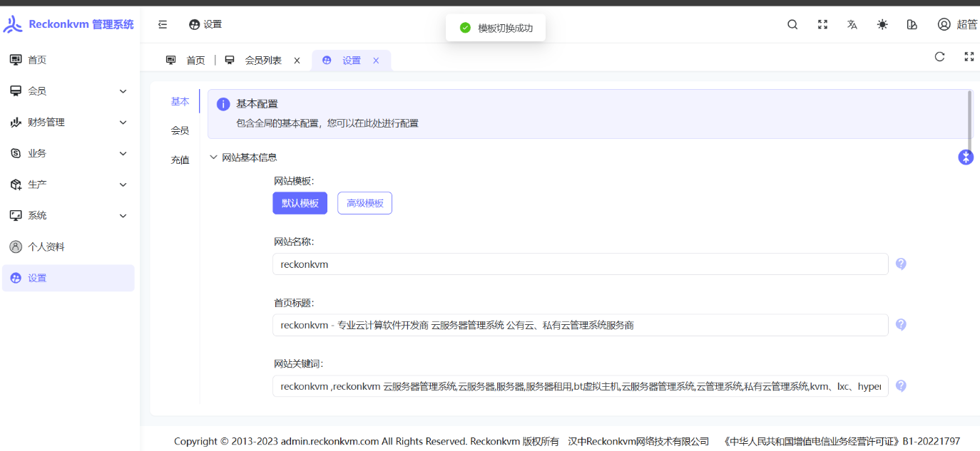The height and width of the screenshot is (451, 980).
Task: Enter fullscreen via header expand icon
Action: (822, 24)
